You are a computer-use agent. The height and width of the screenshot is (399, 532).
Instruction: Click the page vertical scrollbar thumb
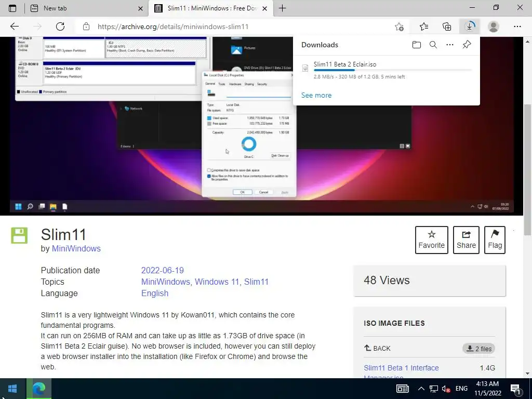click(x=527, y=169)
